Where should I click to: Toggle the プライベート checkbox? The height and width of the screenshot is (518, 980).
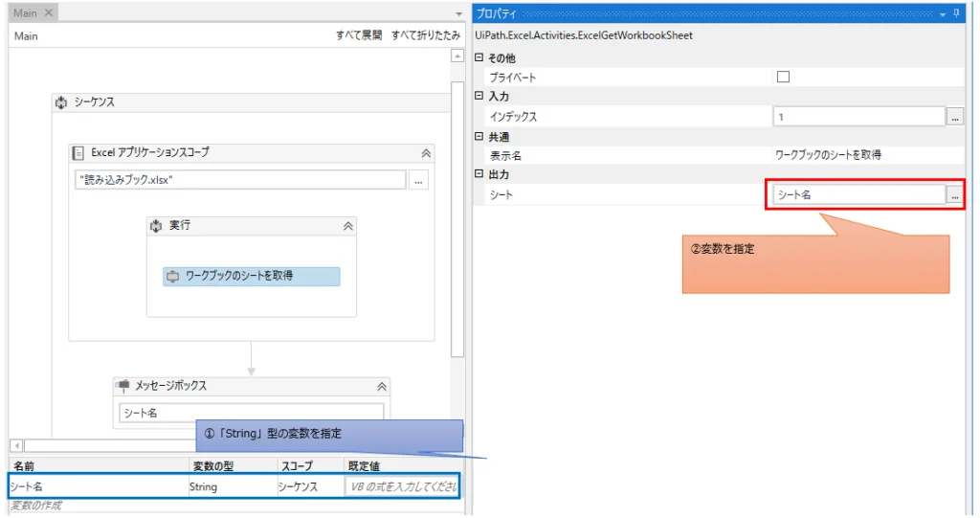pyautogui.click(x=783, y=77)
